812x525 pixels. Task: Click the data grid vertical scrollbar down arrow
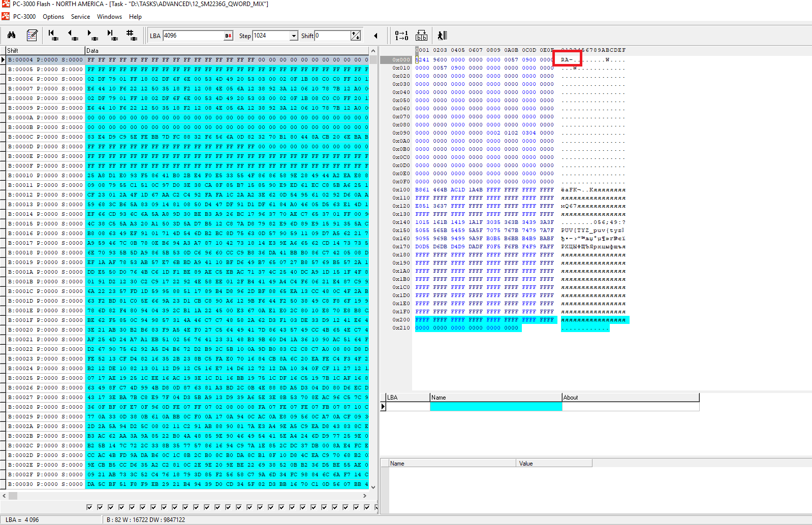pyautogui.click(x=373, y=486)
